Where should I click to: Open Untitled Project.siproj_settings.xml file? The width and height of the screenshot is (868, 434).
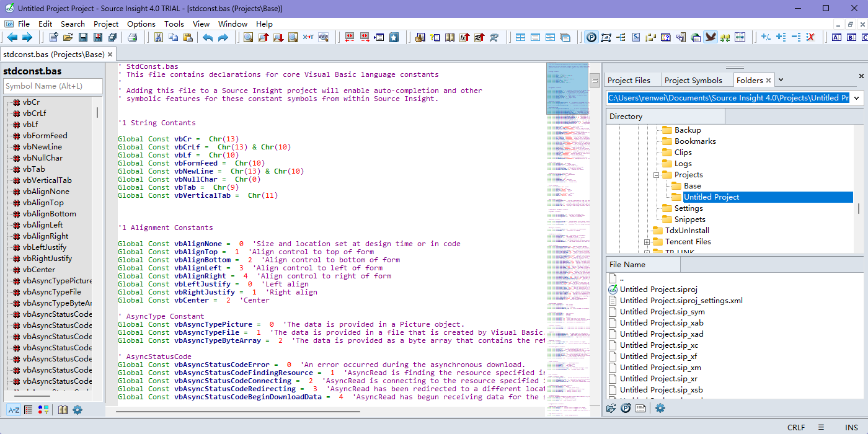click(681, 301)
